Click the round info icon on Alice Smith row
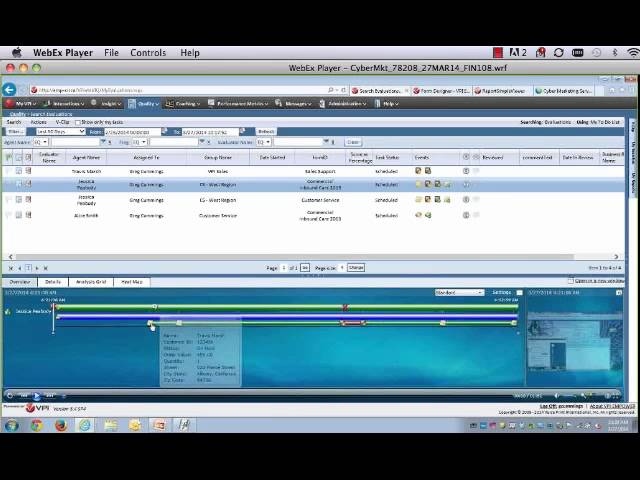This screenshot has width=640, height=480. click(466, 215)
